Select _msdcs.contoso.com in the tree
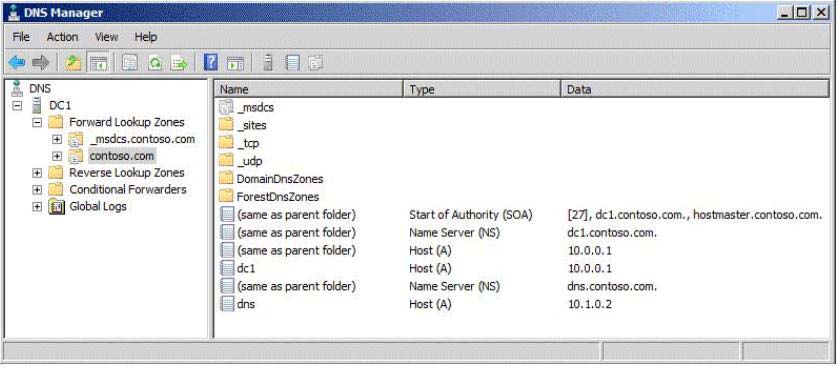839x368 pixels. pos(142,140)
